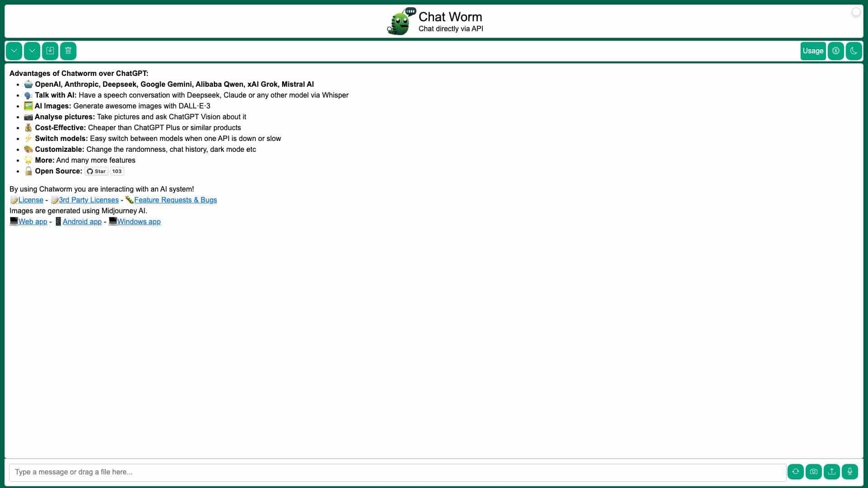This screenshot has height=488, width=868.
Task: Click the GitHub Star button
Action: pyautogui.click(x=96, y=171)
